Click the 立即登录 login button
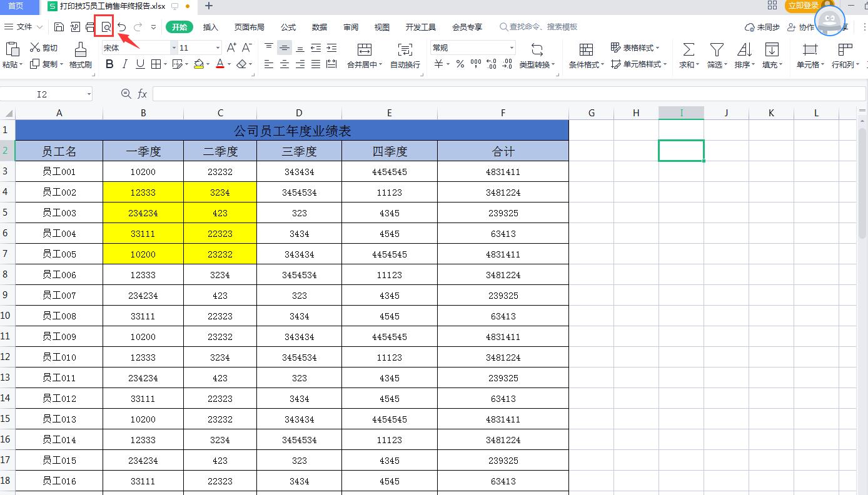The width and height of the screenshot is (868, 495). click(804, 6)
